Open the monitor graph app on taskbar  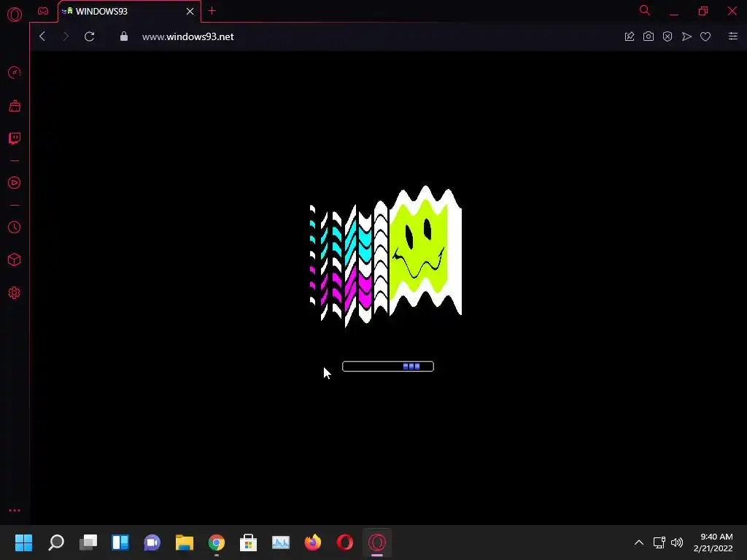281,542
